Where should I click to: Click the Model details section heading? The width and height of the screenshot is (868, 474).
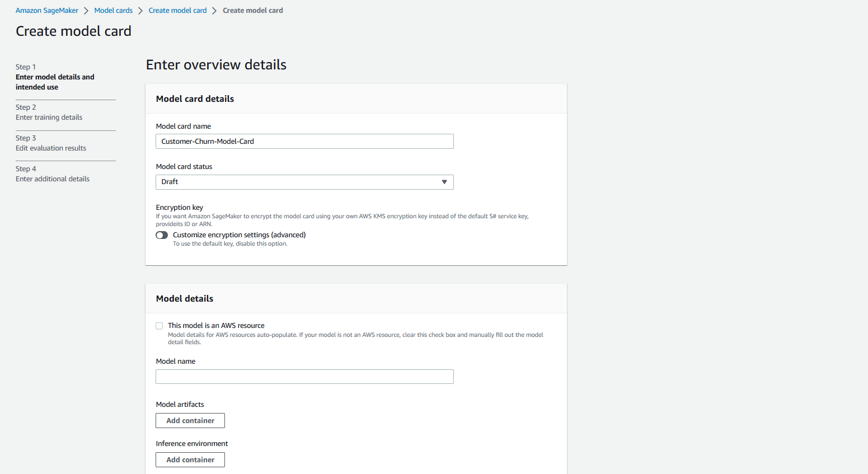(185, 299)
